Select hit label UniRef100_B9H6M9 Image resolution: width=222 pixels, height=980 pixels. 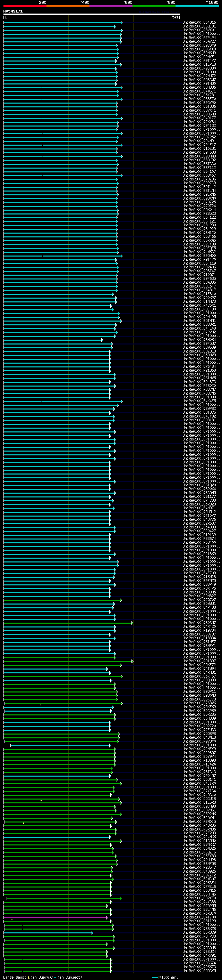tap(199, 53)
